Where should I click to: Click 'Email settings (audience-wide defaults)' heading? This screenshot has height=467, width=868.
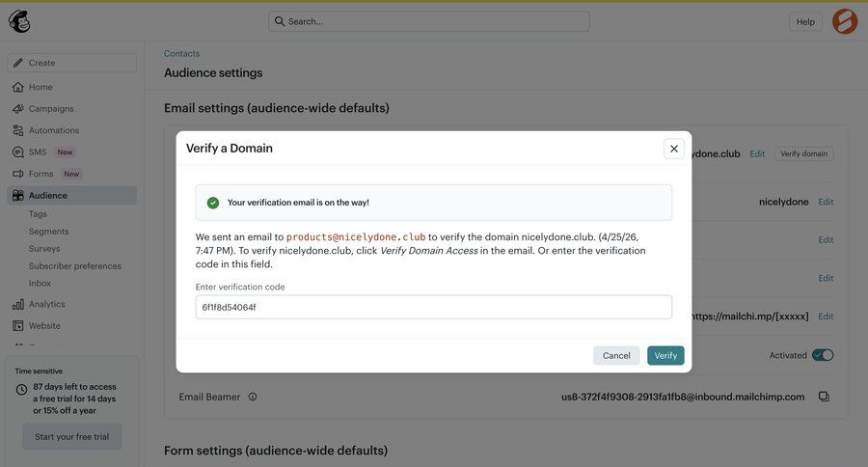(x=276, y=108)
